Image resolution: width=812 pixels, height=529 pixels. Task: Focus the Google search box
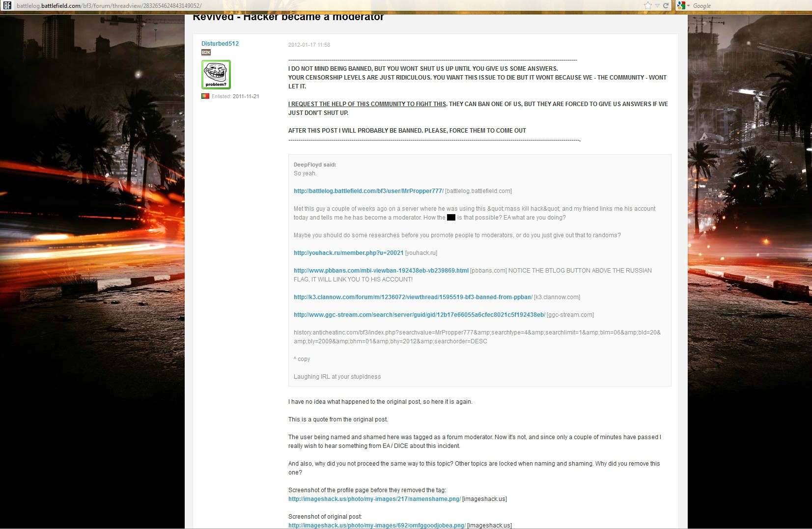[x=751, y=6]
